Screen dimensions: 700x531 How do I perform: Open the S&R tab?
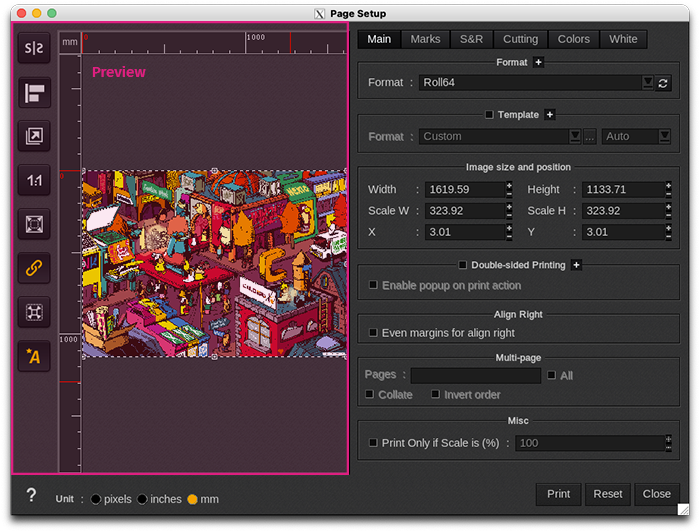[471, 39]
